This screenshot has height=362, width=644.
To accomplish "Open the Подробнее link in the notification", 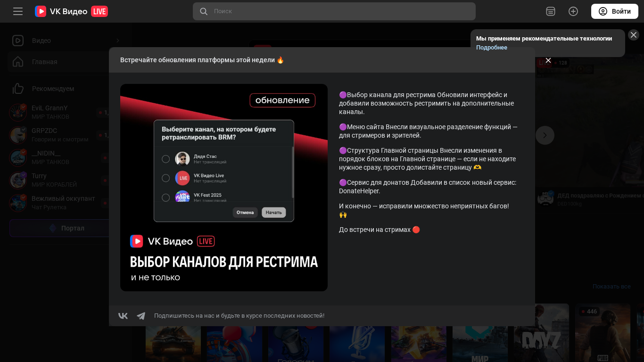I will pyautogui.click(x=492, y=48).
